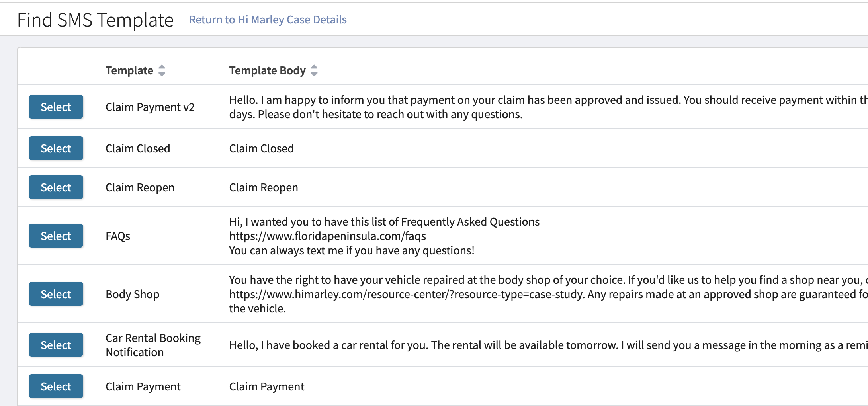Screen dimensions: 868x406
Task: Click the Claim Reopen template name
Action: (x=140, y=187)
